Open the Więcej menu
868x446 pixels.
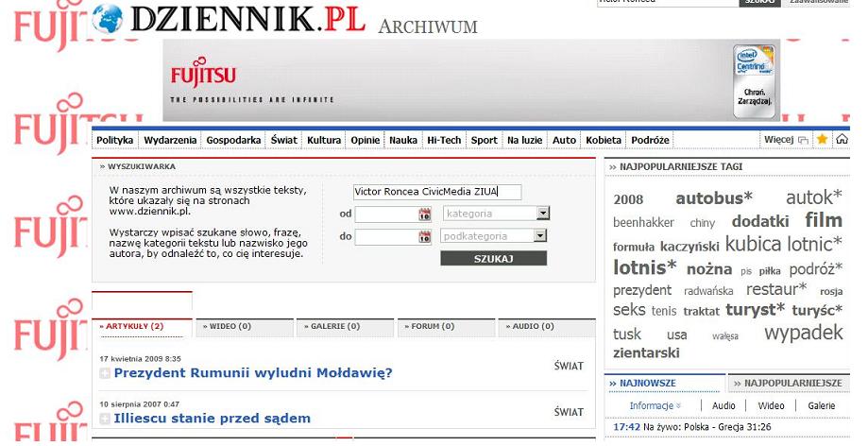pos(786,140)
